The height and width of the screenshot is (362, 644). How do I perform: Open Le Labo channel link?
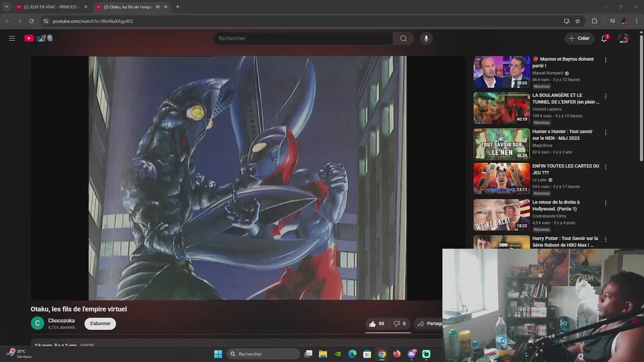click(539, 180)
